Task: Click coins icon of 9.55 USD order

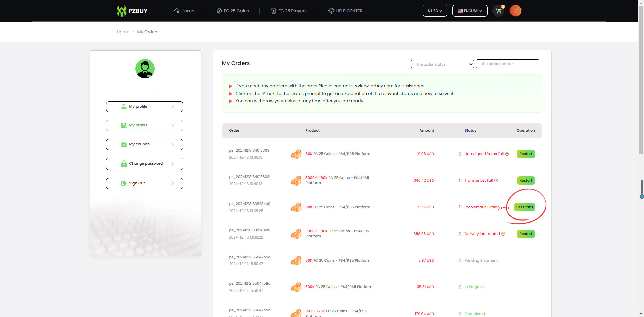Action: (x=296, y=207)
